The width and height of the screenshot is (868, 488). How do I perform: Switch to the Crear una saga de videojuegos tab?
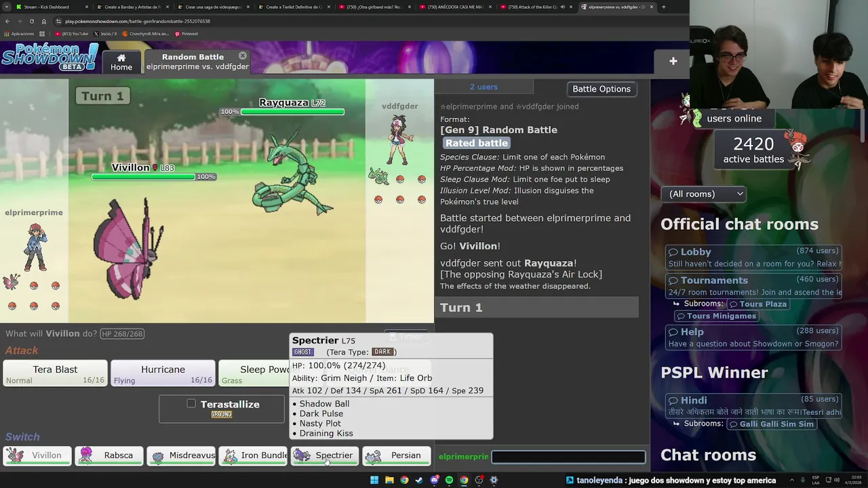pos(212,7)
